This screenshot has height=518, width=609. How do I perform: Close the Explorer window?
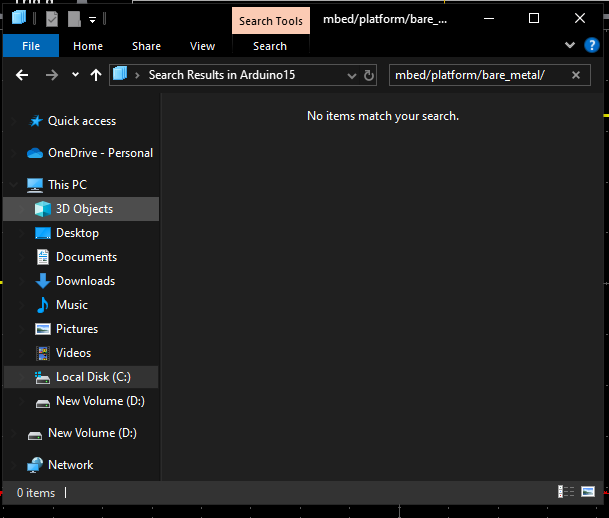(x=579, y=18)
